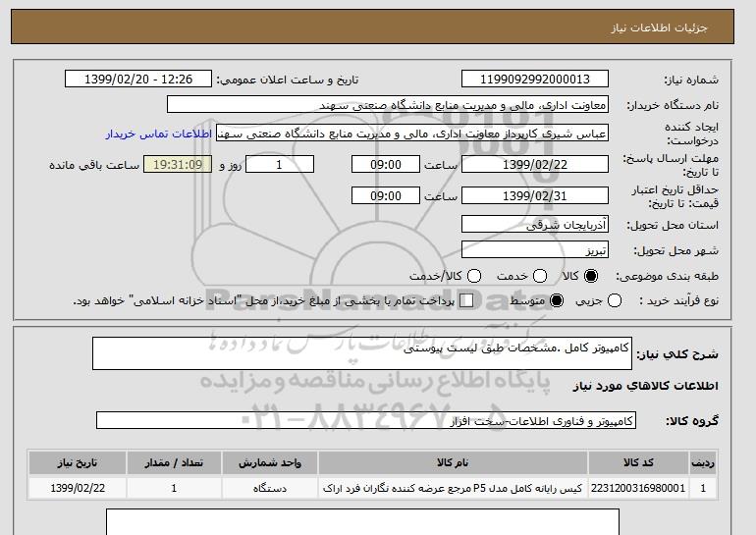The height and width of the screenshot is (535, 756).
Task: Click the واحد شمارش column header
Action: tap(270, 462)
